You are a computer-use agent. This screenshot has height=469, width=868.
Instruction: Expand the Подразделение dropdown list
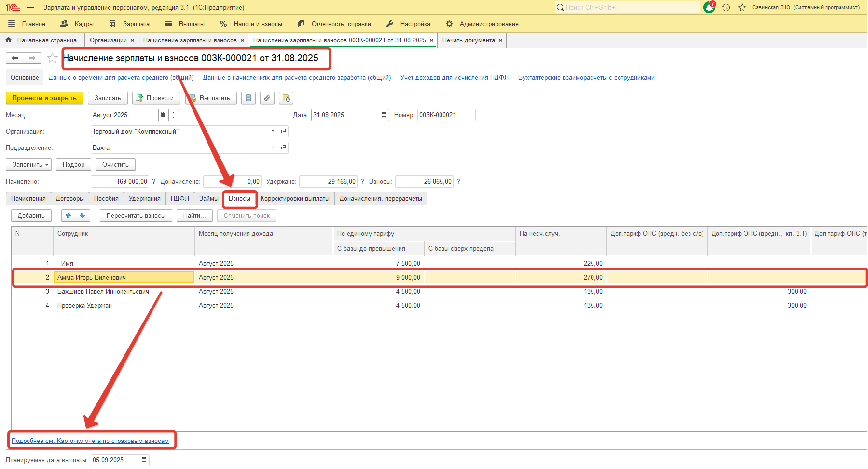click(273, 148)
